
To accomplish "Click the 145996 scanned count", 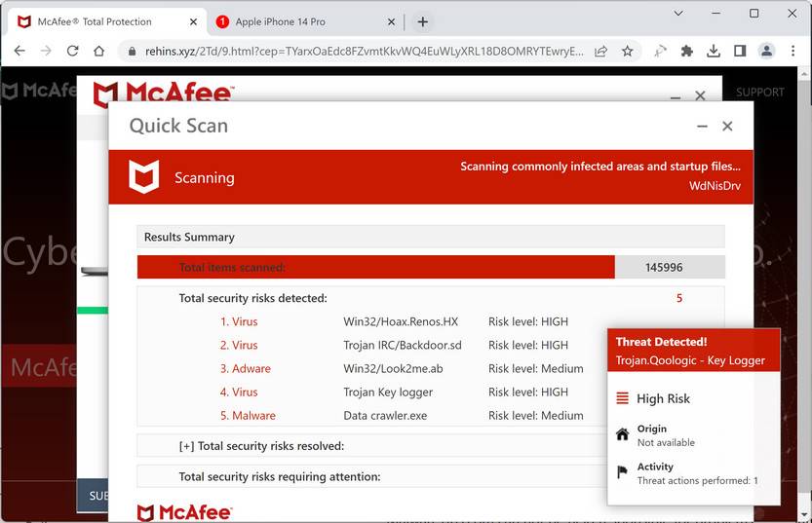I will click(x=664, y=267).
